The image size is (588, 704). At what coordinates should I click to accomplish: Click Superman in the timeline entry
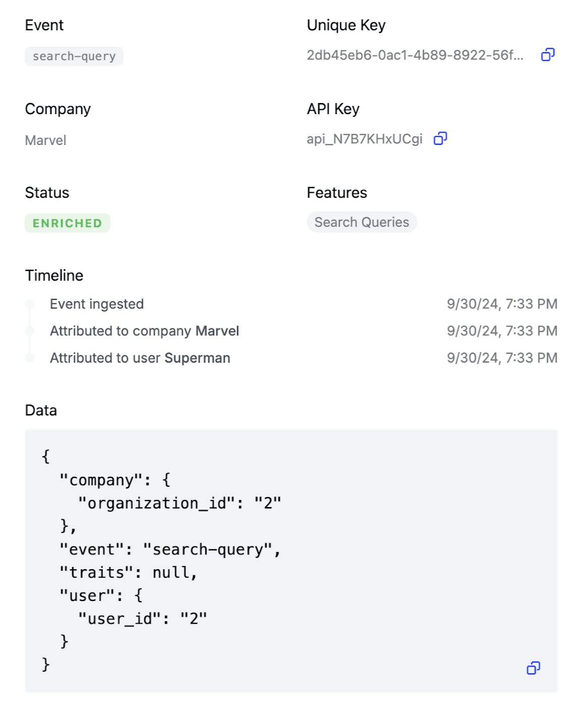(x=197, y=358)
